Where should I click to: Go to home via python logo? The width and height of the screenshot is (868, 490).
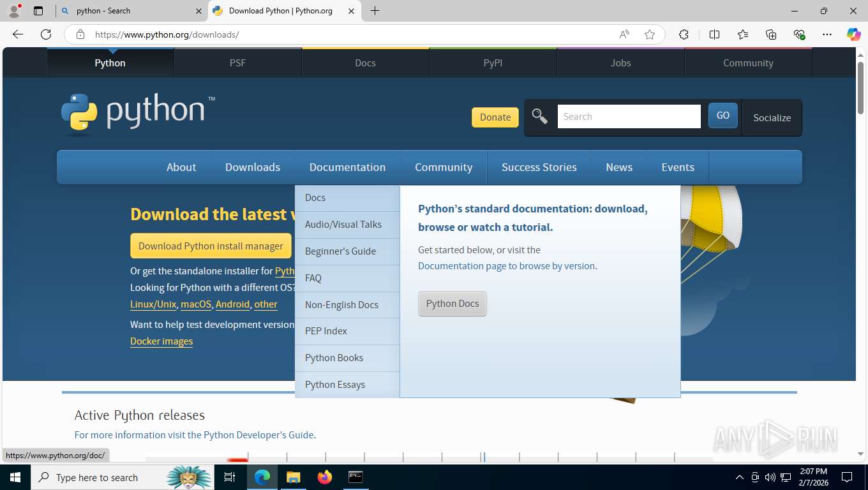[x=138, y=114]
